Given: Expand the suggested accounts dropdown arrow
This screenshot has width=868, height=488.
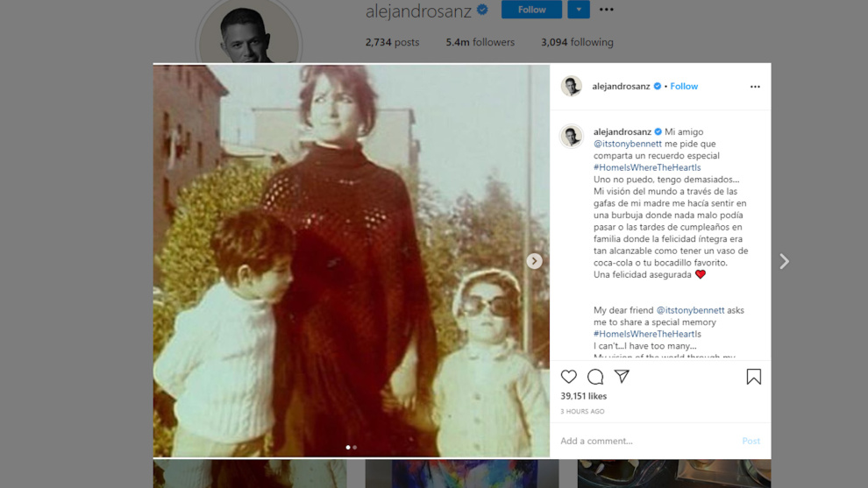Looking at the screenshot, I should (x=579, y=10).
